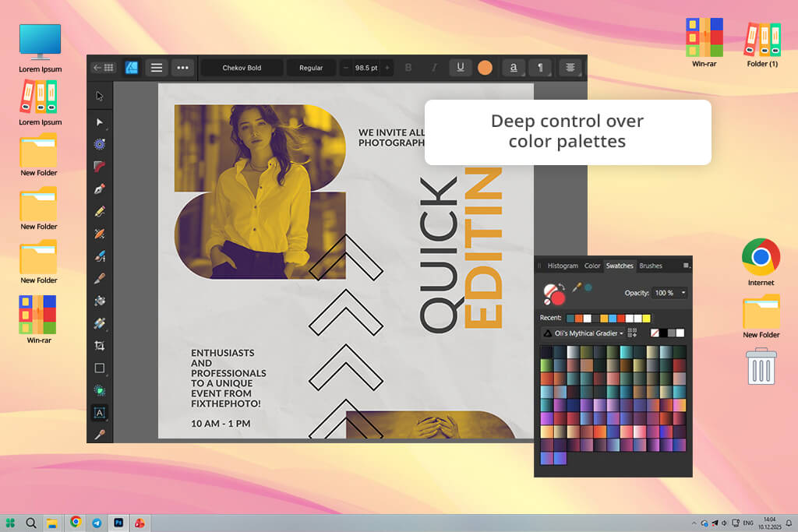
Task: Select the Color Picker tool in toolbar
Action: (100, 435)
